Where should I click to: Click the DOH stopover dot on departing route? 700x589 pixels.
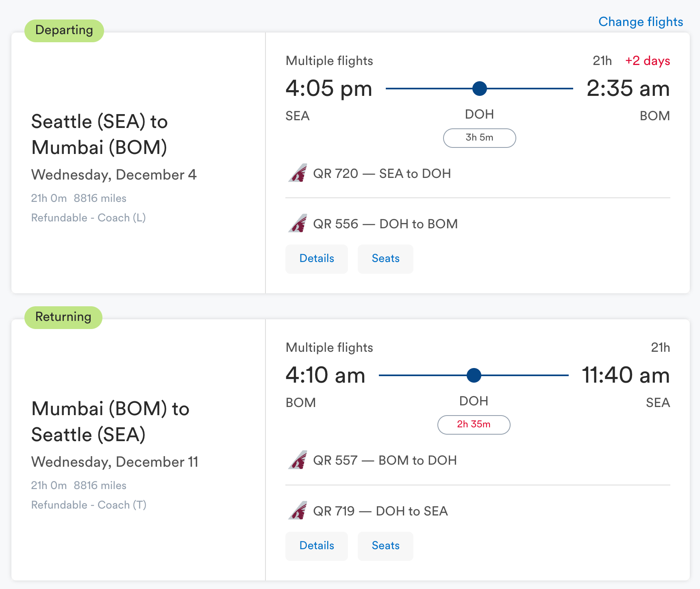coord(480,89)
